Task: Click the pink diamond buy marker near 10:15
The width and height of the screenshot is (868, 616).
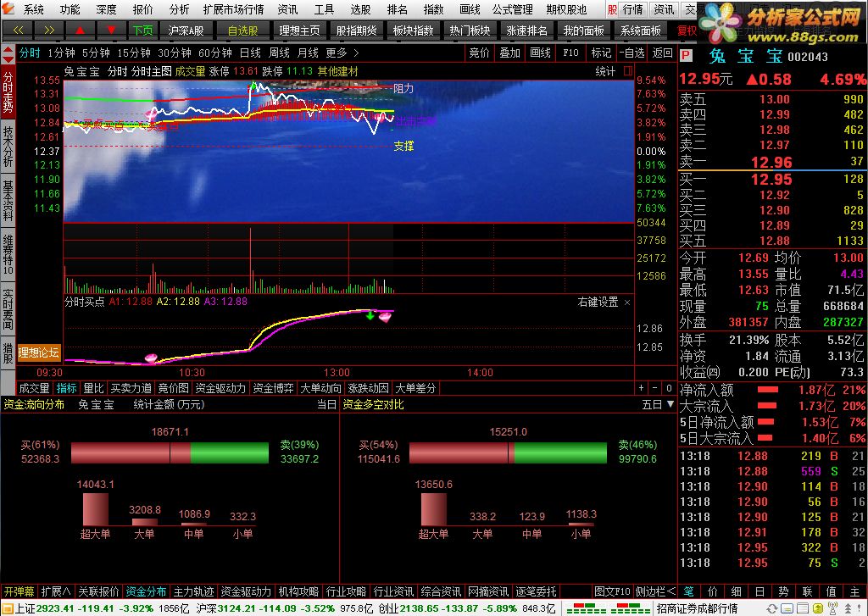Action: [x=151, y=358]
